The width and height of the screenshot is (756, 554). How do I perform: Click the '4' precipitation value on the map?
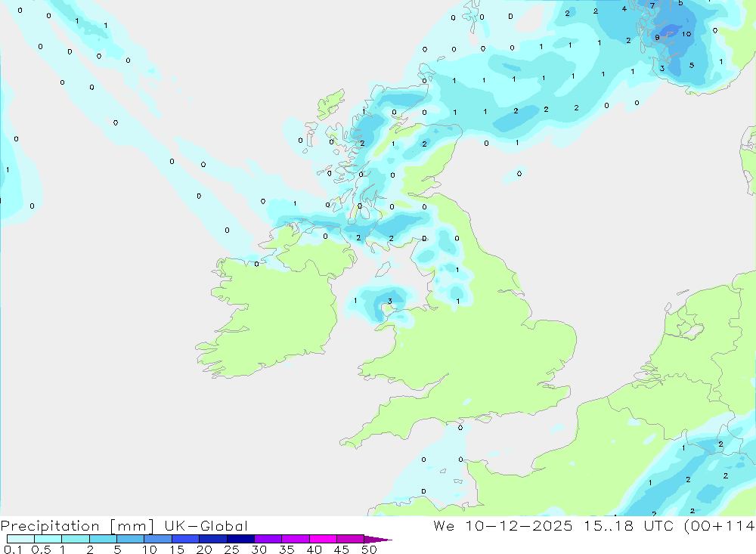(624, 8)
